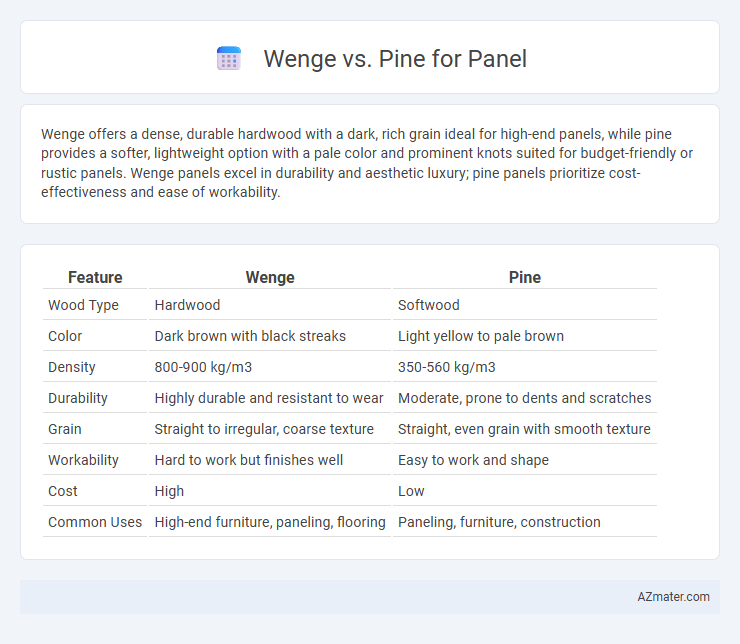Select the 'Density' row label
Viewport: 740px width, 644px height.
tap(72, 368)
